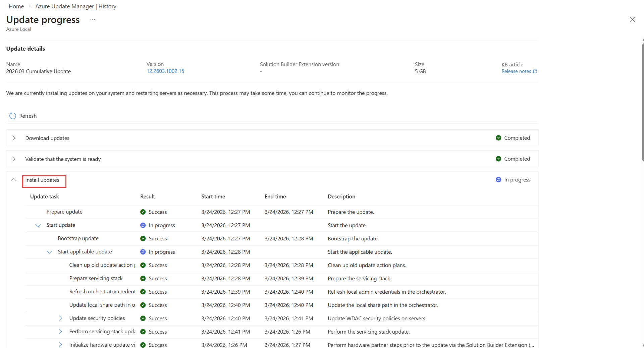The image size is (644, 348).
Task: Click the Update details heading
Action: click(x=25, y=49)
